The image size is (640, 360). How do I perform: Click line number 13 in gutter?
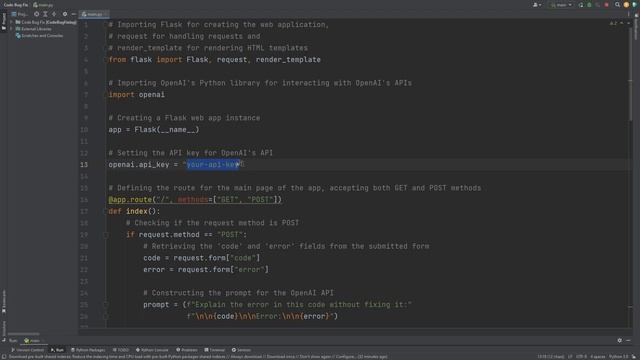(x=84, y=164)
